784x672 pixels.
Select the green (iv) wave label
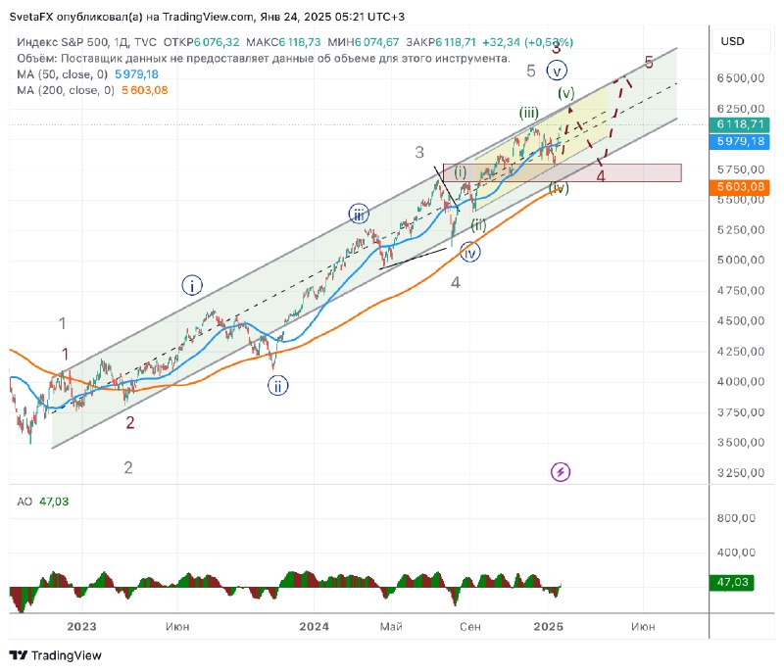(559, 188)
